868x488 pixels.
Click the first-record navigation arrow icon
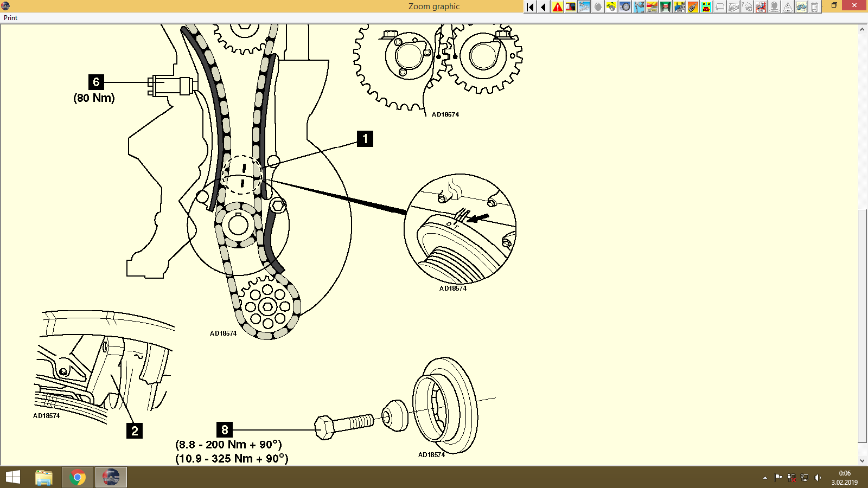click(x=529, y=7)
